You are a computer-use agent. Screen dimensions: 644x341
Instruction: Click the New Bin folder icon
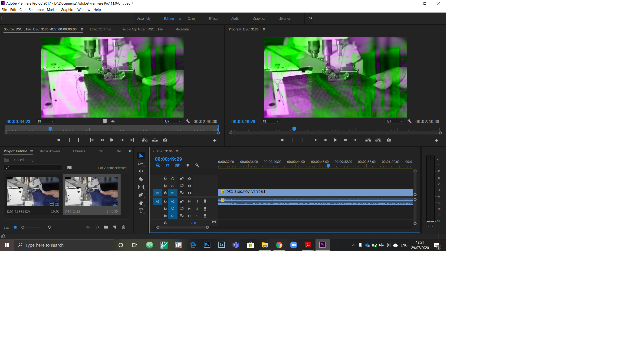coord(106,227)
